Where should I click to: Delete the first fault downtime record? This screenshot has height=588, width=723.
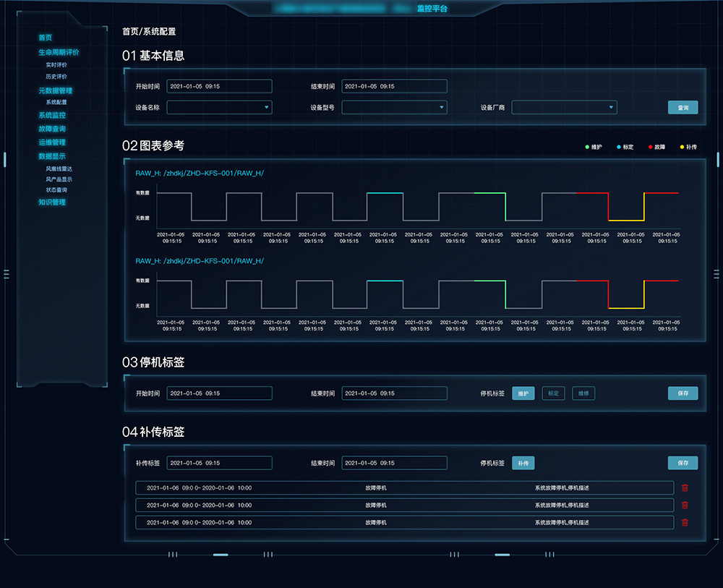(685, 488)
